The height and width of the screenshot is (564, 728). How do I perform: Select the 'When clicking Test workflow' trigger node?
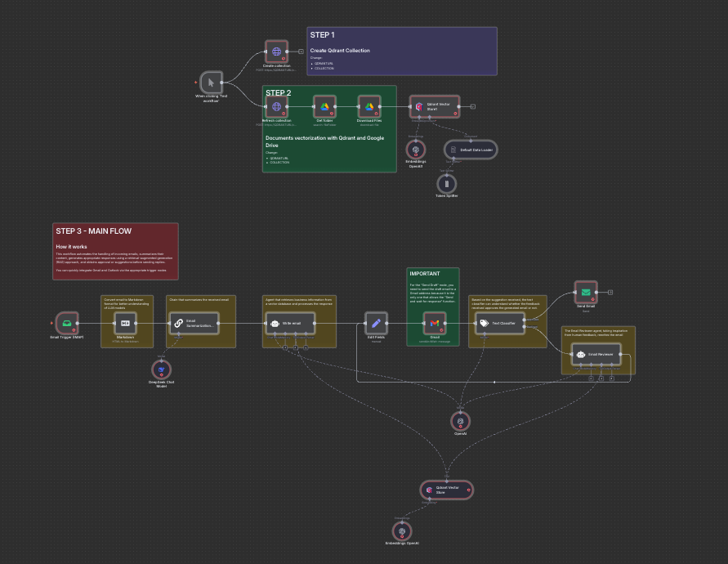(211, 83)
